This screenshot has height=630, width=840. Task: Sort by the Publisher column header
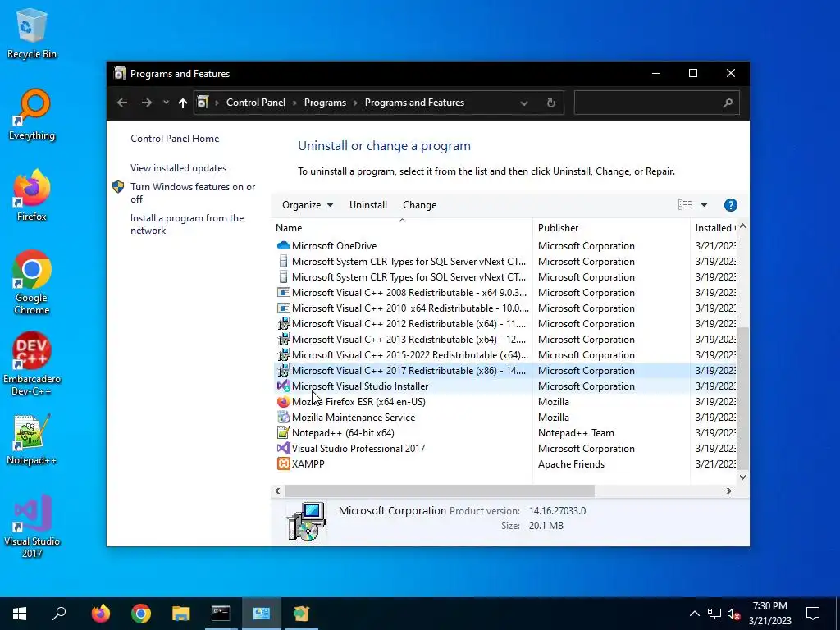[x=611, y=228]
